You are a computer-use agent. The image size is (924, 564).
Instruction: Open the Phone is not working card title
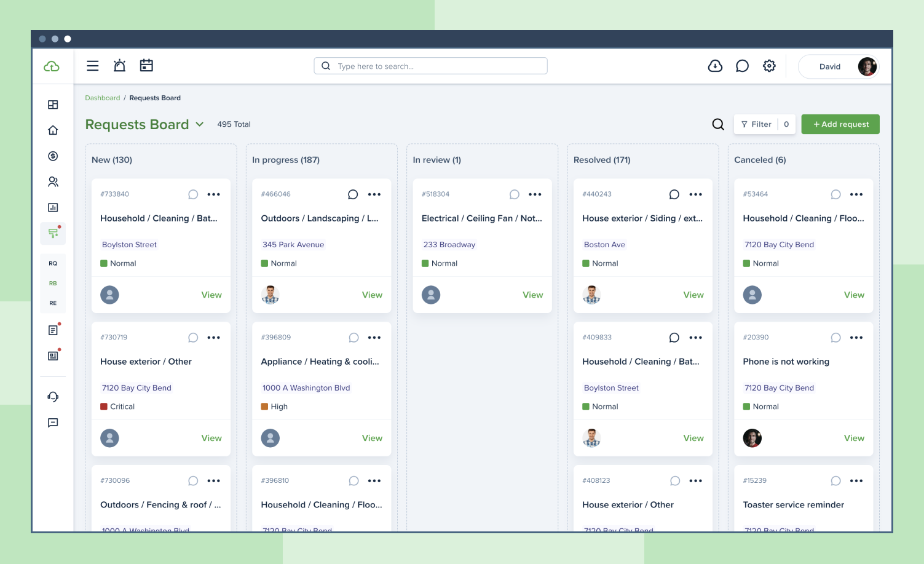pyautogui.click(x=786, y=362)
